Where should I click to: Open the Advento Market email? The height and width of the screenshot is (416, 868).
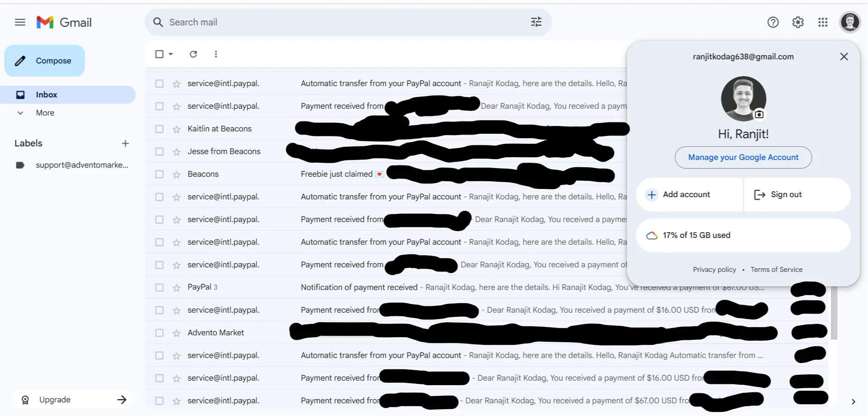point(487,333)
